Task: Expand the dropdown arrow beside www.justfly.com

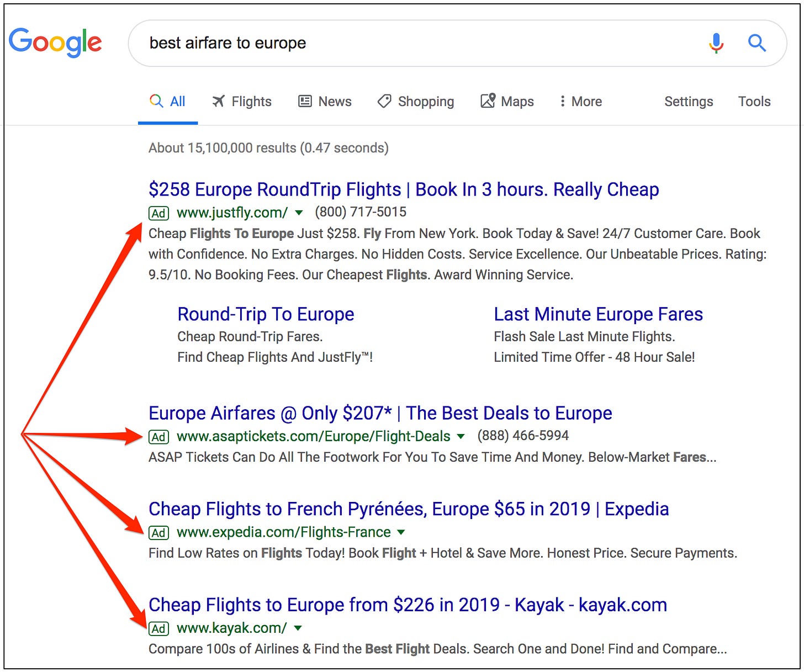Action: point(299,213)
